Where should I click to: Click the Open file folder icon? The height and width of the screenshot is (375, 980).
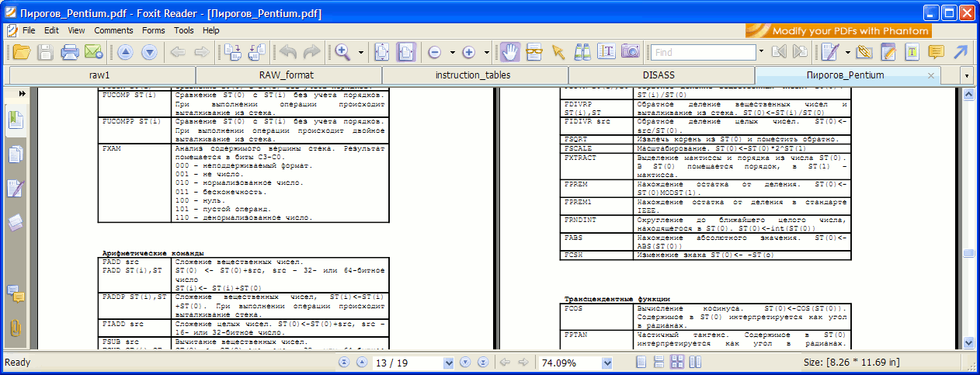click(21, 52)
